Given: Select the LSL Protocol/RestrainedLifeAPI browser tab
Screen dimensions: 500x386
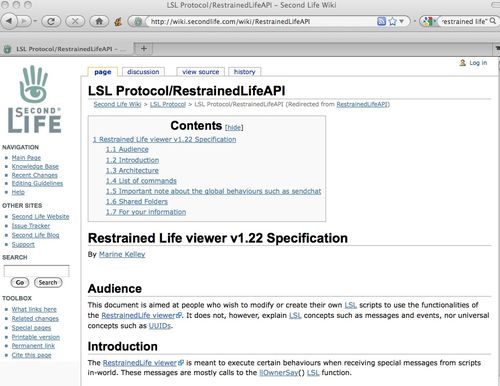Looking at the screenshot, I should point(67,49).
